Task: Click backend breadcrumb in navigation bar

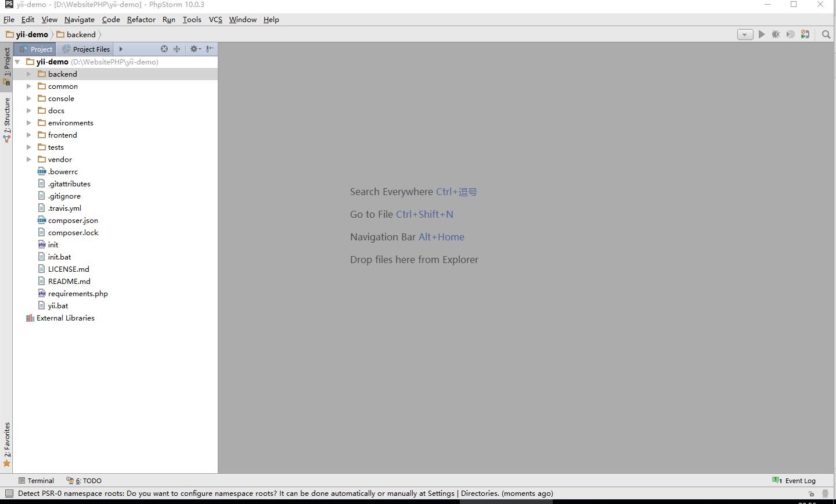Action: [77, 34]
